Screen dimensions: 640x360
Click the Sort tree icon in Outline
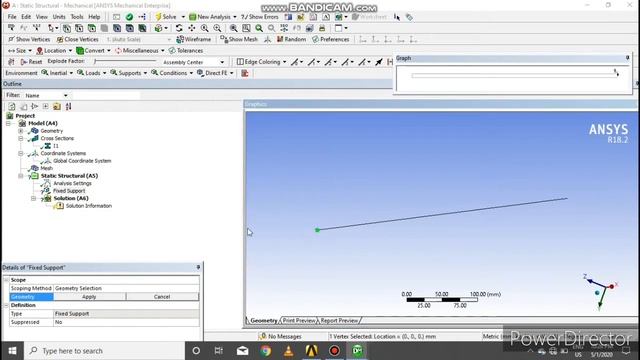[x=68, y=107]
